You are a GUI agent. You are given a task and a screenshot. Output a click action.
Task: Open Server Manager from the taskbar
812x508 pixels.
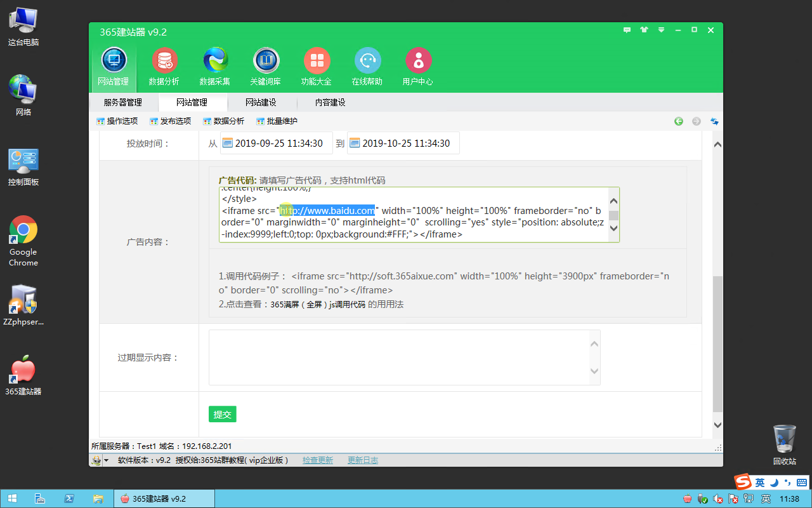pos(40,498)
